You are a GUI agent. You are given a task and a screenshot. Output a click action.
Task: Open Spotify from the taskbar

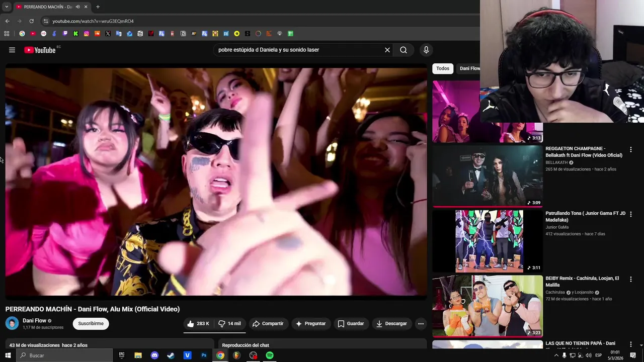270,355
